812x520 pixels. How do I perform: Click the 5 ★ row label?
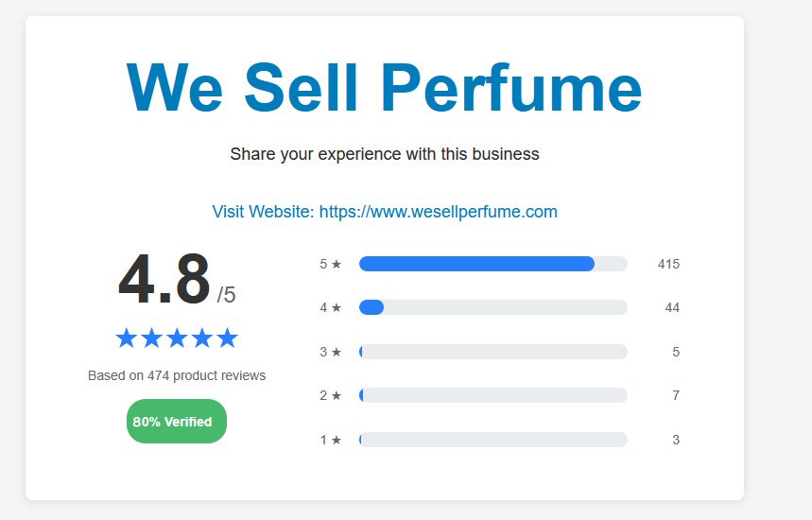[330, 264]
